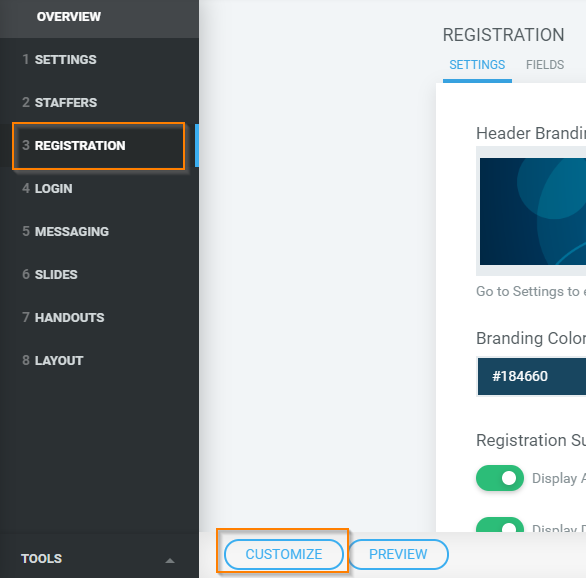The width and height of the screenshot is (586, 578).
Task: Click the Customize button
Action: tap(284, 554)
